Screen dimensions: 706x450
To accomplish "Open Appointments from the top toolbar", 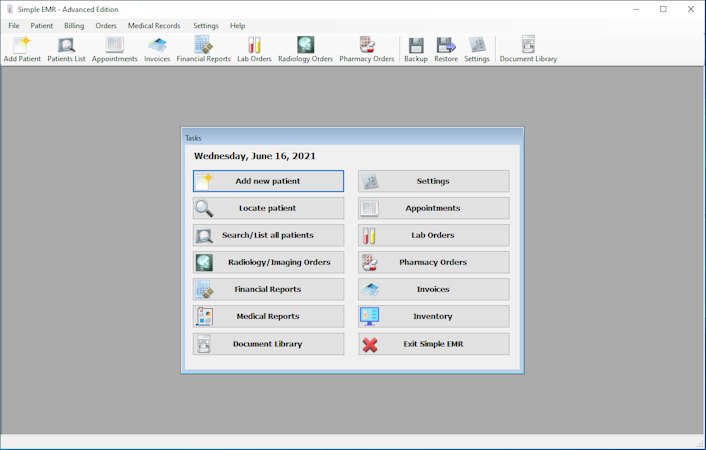I will (x=114, y=50).
